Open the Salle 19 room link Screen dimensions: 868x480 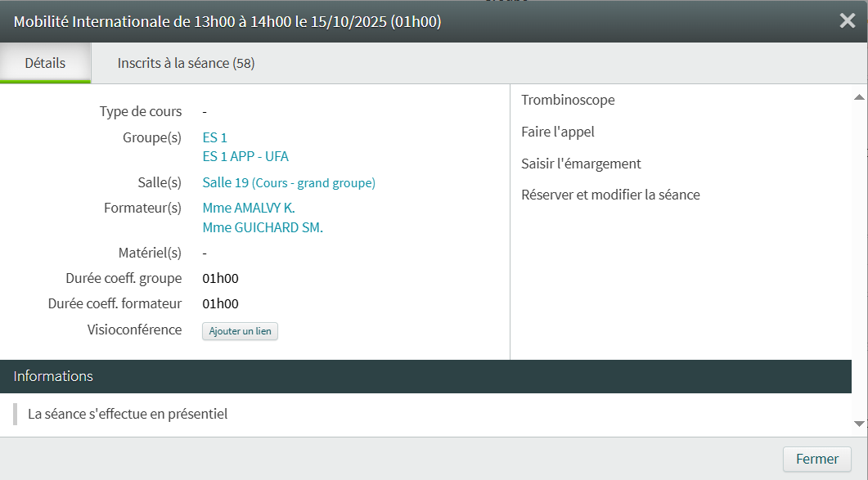coord(289,183)
